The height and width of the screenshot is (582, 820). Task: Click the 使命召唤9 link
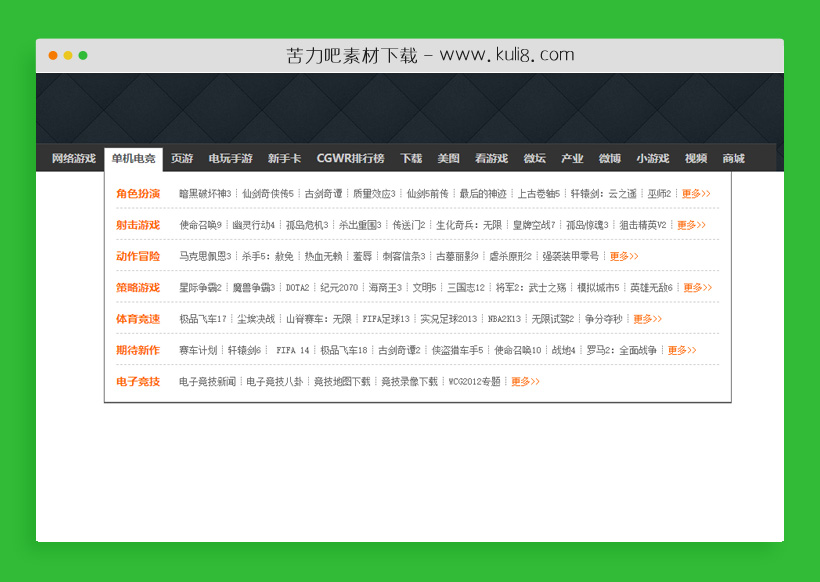[x=200, y=226]
